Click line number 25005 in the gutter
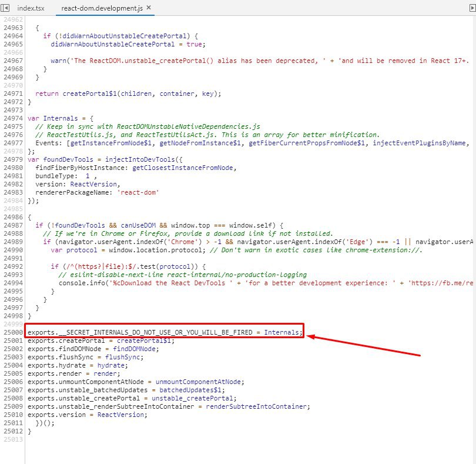The height and width of the screenshot is (464, 476). point(13,373)
